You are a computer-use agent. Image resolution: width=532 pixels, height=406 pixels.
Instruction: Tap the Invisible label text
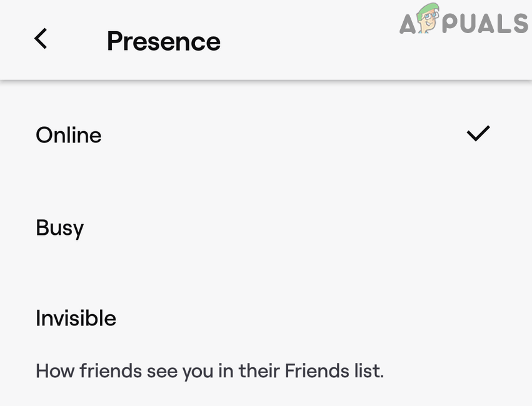76,318
